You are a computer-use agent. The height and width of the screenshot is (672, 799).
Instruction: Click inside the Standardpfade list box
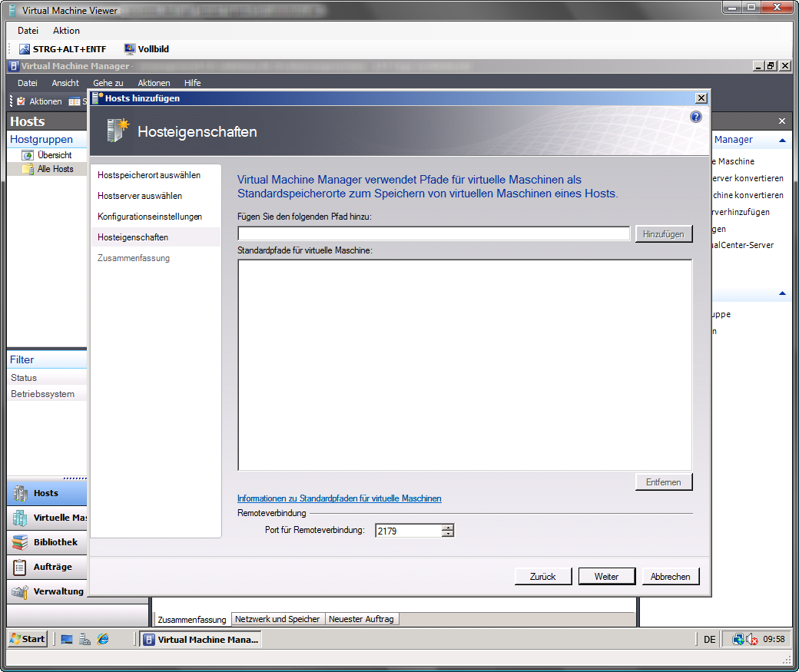click(x=465, y=365)
